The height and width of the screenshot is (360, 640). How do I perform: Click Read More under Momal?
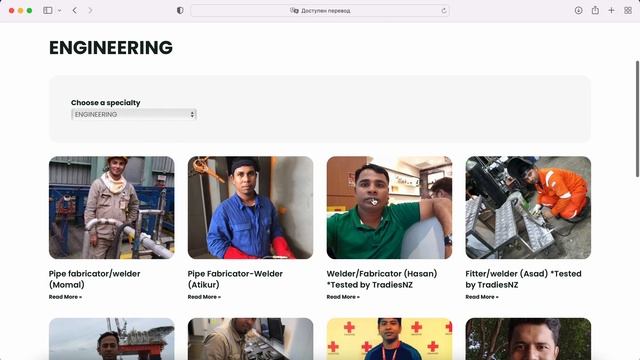pos(65,297)
